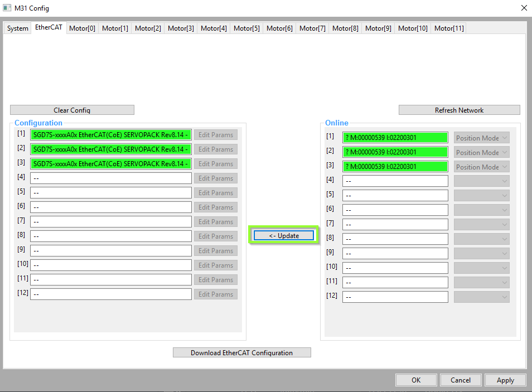Viewport: 532px width, 392px height.
Task: Click Online slot [1] device field
Action: (x=395, y=138)
